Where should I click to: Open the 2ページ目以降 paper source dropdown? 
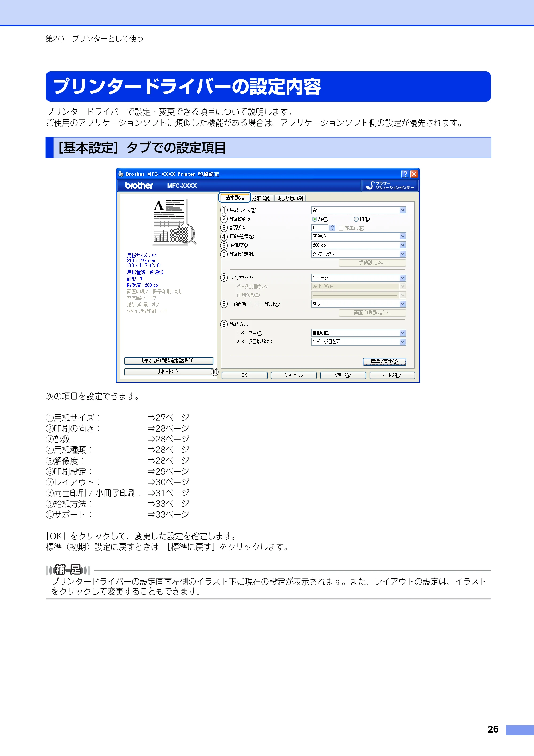pos(359,342)
